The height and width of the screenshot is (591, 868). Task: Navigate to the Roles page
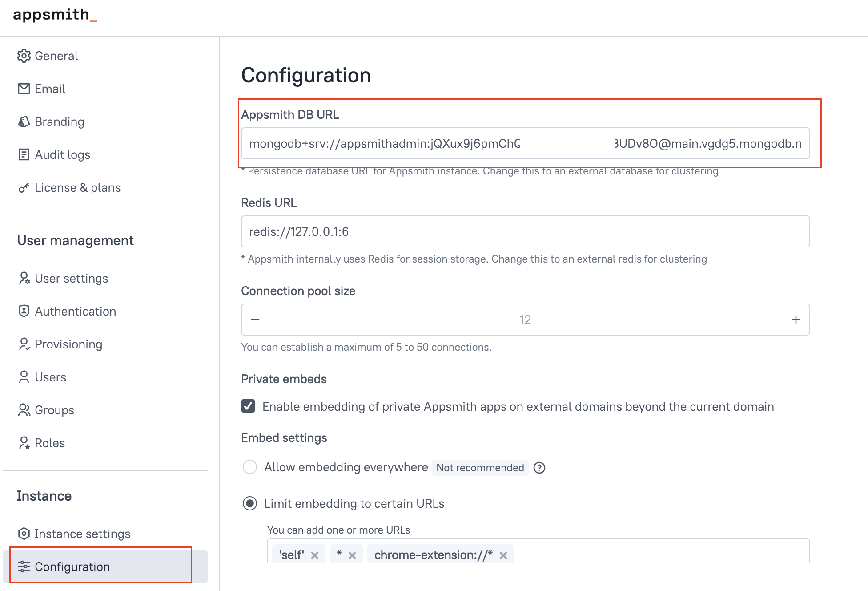coord(50,443)
